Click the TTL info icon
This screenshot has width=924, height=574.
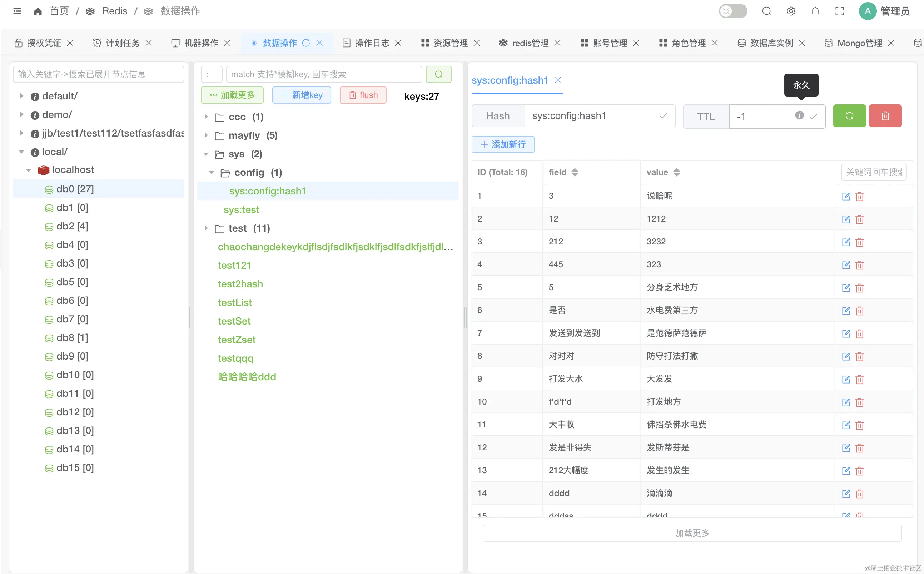tap(799, 115)
